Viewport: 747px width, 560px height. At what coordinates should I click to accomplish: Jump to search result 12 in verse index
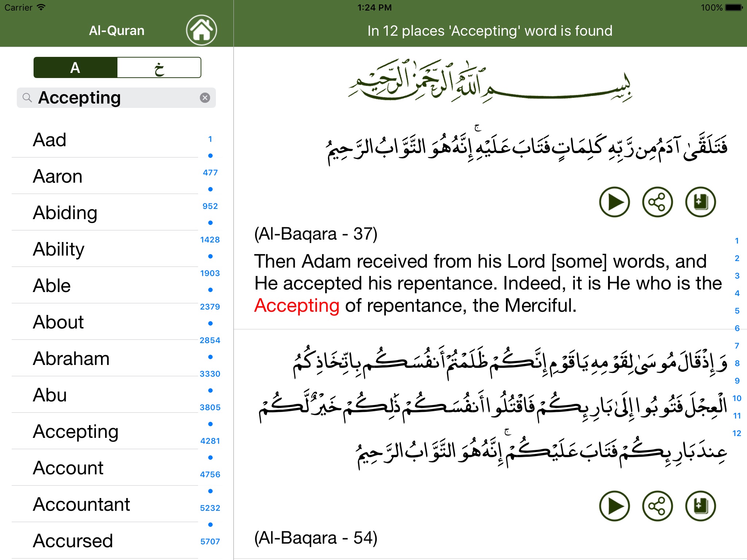(x=737, y=433)
